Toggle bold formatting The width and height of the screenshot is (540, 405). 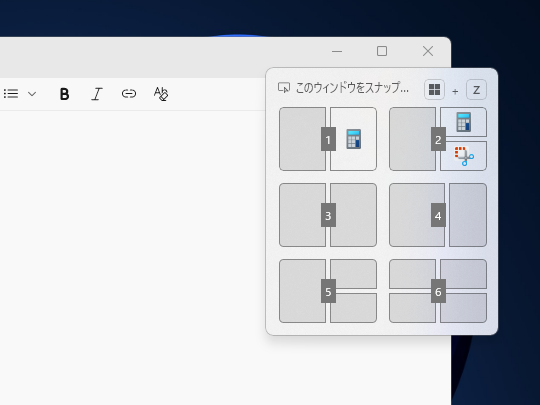[64, 94]
